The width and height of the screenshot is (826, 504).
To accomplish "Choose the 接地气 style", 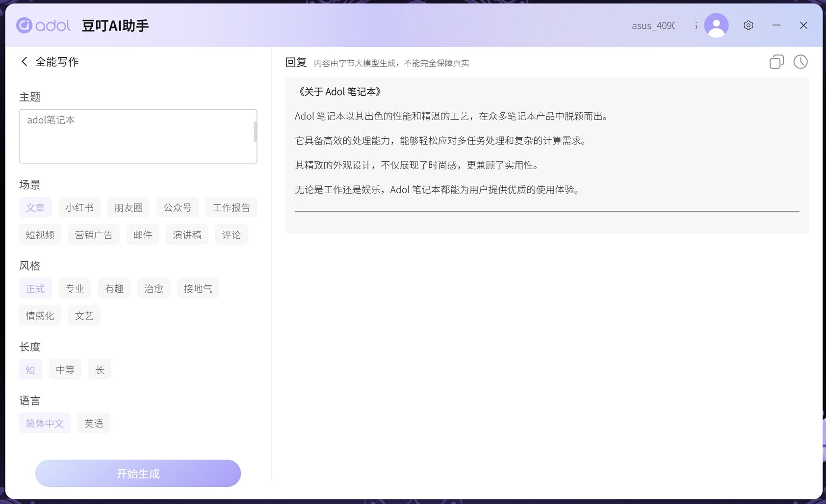I will click(x=198, y=288).
